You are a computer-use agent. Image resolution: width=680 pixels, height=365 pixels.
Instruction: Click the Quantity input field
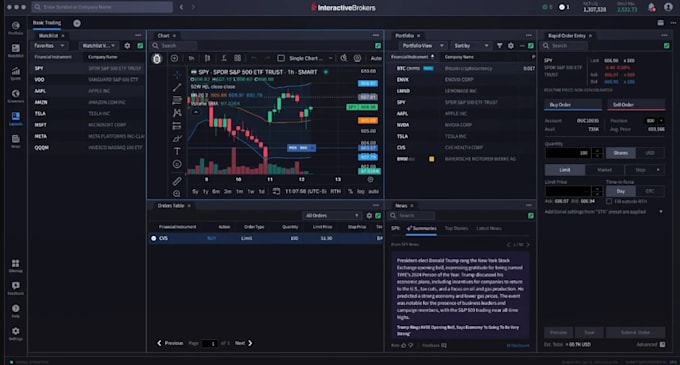[x=569, y=153]
